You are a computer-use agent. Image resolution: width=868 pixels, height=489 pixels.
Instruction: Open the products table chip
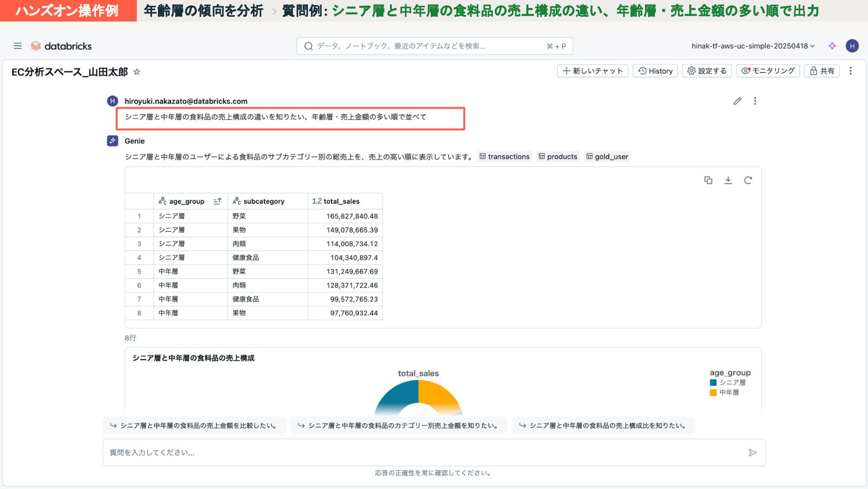(x=558, y=157)
